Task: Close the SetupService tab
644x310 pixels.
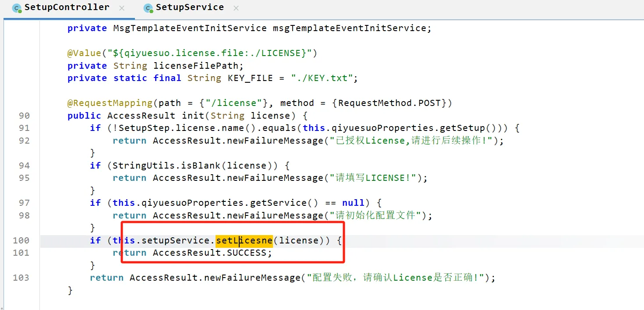Action: click(x=236, y=8)
